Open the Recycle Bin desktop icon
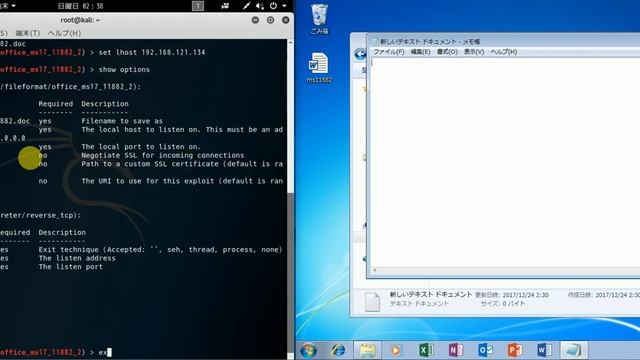Screen dimensions: 640x360 pyautogui.click(x=319, y=18)
